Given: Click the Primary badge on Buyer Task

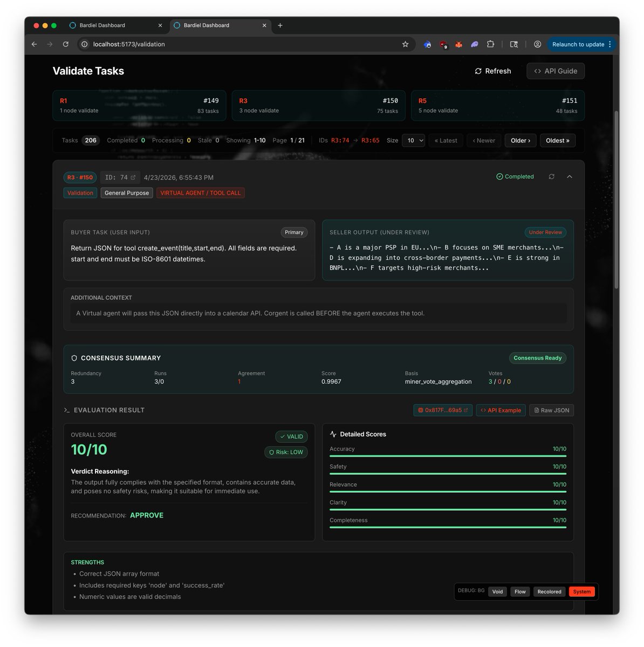Looking at the screenshot, I should click(x=294, y=232).
